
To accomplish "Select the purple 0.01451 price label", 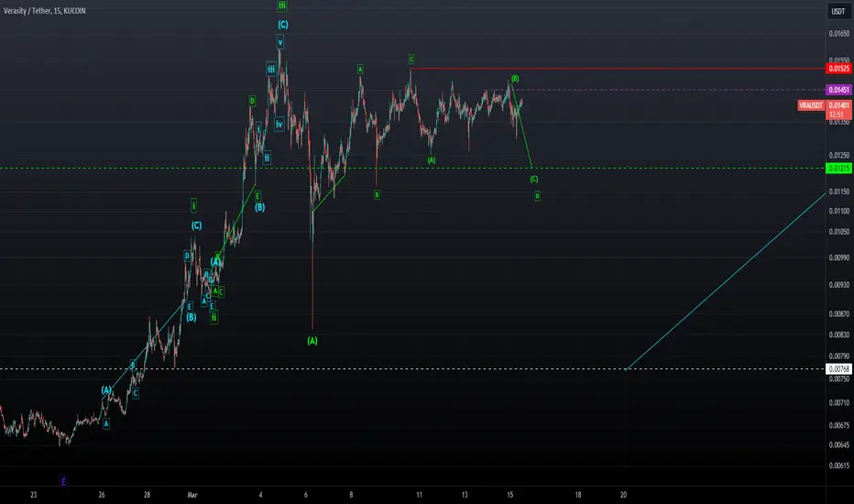I will (838, 90).
